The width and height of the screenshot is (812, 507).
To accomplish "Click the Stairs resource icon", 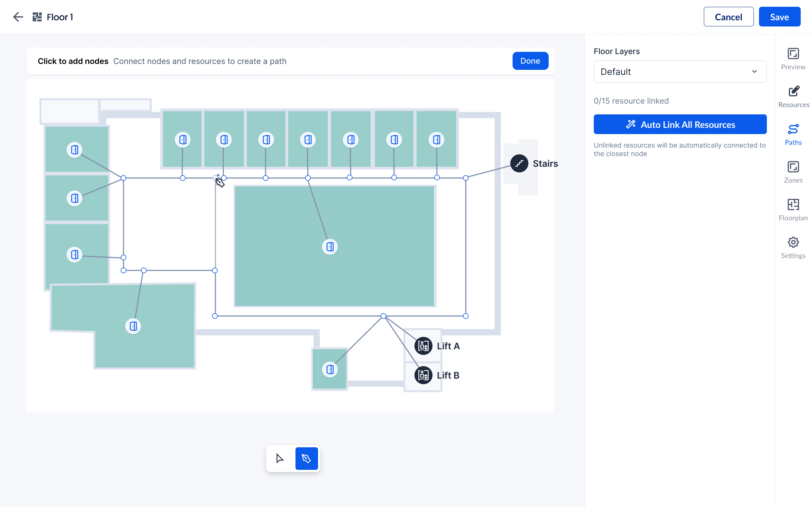I will point(519,163).
